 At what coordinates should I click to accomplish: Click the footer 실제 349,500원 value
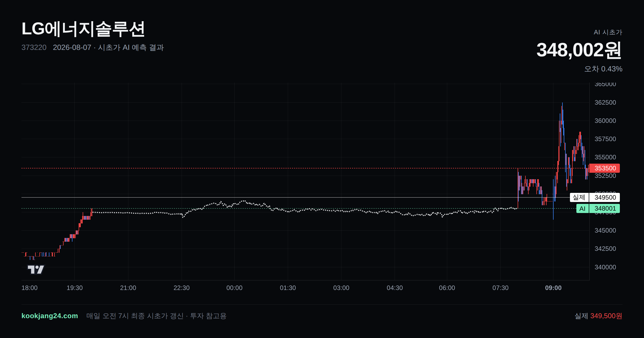pos(598,316)
